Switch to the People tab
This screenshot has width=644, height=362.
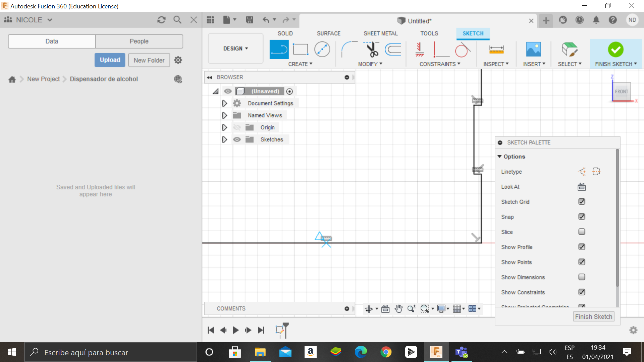coord(139,41)
